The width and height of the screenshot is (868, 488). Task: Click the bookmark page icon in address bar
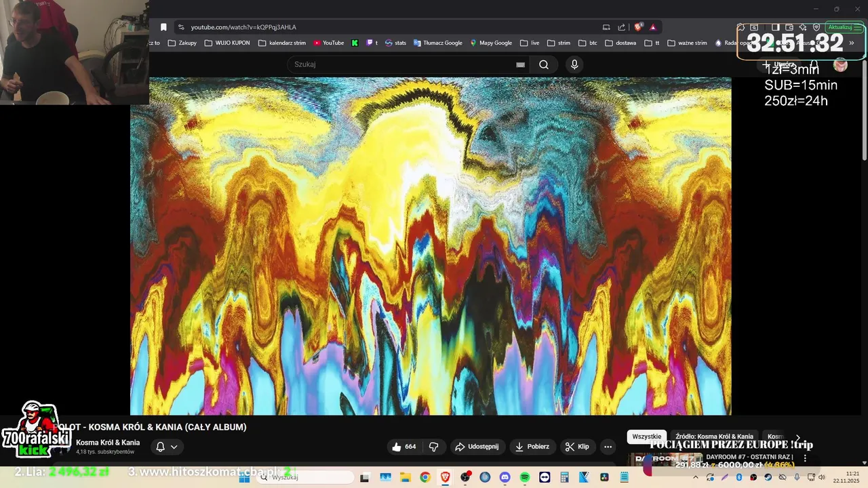coord(163,27)
